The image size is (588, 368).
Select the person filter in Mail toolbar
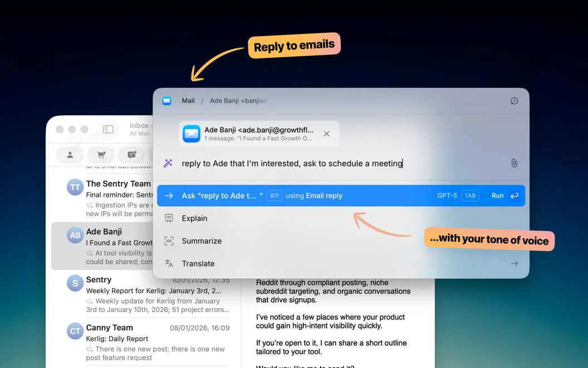coord(70,154)
